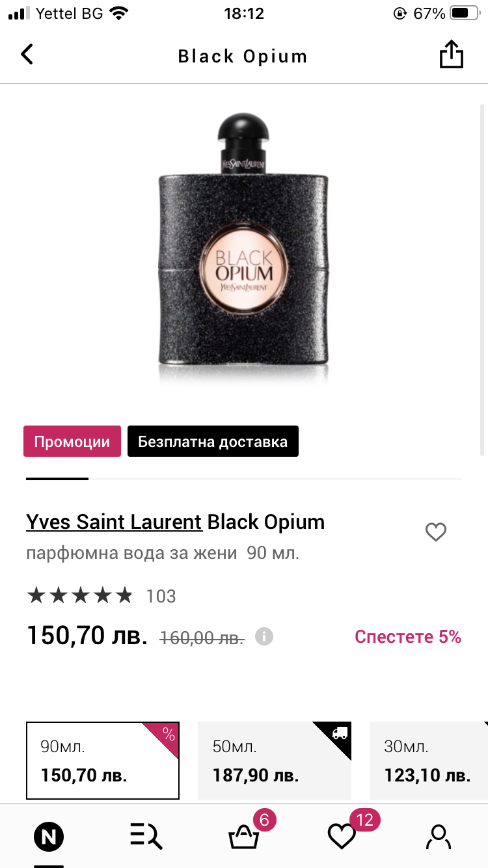This screenshot has width=488, height=868.
Task: Tap the price info icon
Action: pos(264,636)
